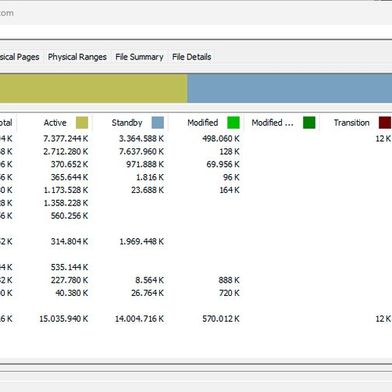The height and width of the screenshot is (392, 392).
Task: Switch to the Physical Ranges tab
Action: coord(77,57)
